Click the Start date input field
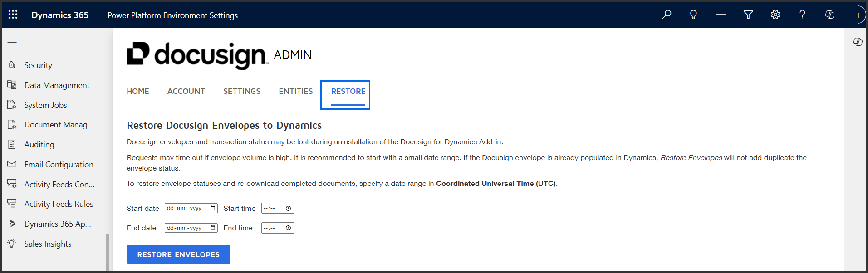 click(x=191, y=208)
